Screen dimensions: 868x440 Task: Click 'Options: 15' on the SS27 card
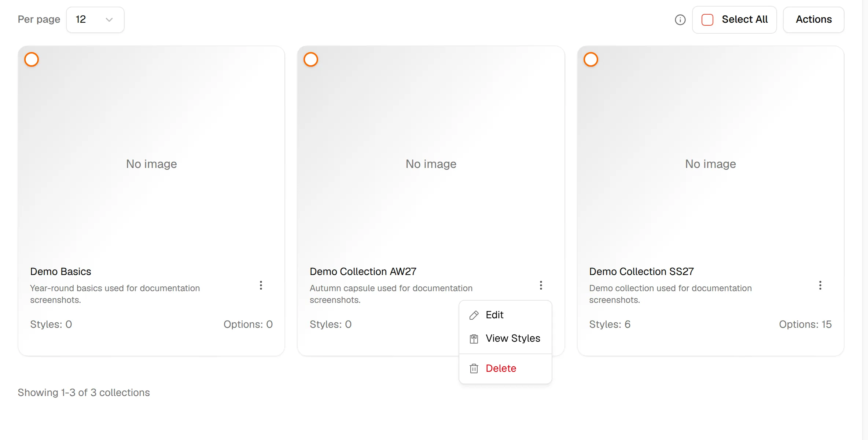[805, 324]
